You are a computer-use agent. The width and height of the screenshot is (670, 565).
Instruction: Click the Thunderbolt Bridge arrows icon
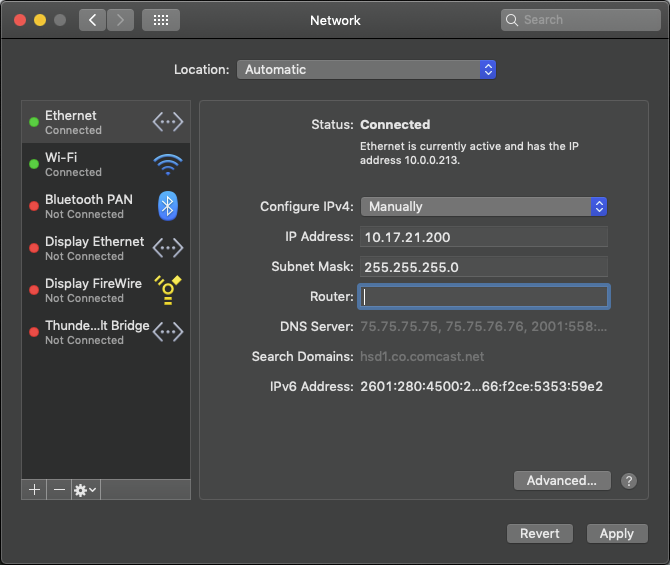click(x=167, y=331)
